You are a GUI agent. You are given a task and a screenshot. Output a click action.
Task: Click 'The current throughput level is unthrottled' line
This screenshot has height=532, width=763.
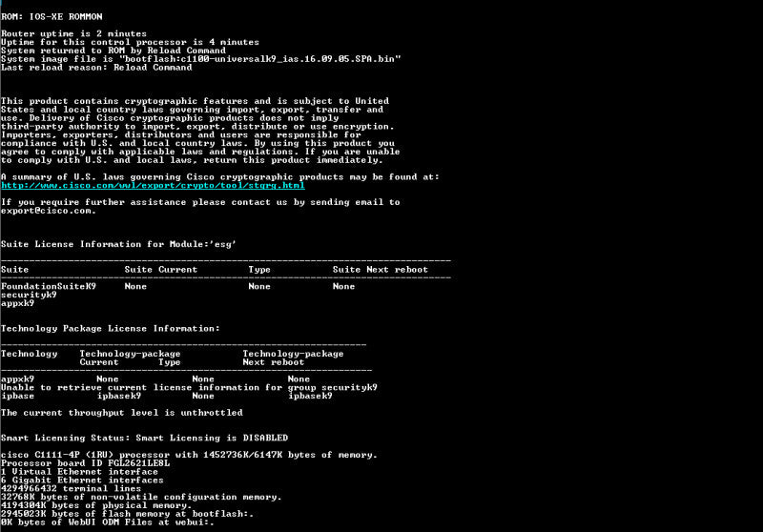(x=122, y=413)
